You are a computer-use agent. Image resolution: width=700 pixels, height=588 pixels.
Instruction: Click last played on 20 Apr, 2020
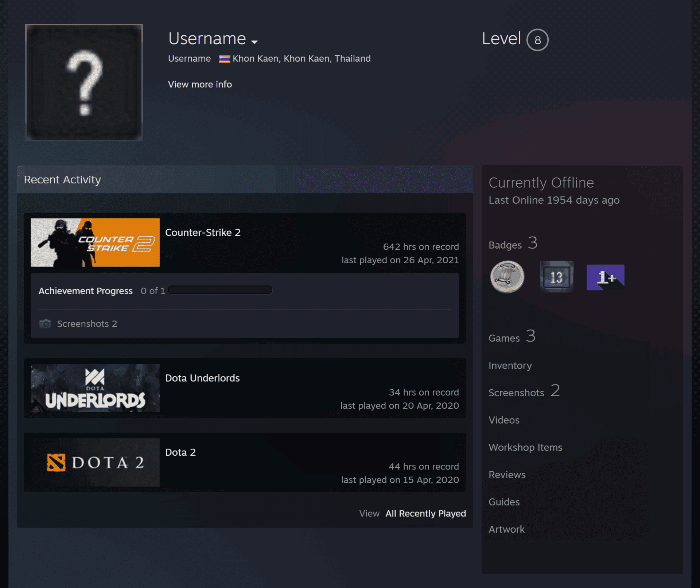(400, 406)
